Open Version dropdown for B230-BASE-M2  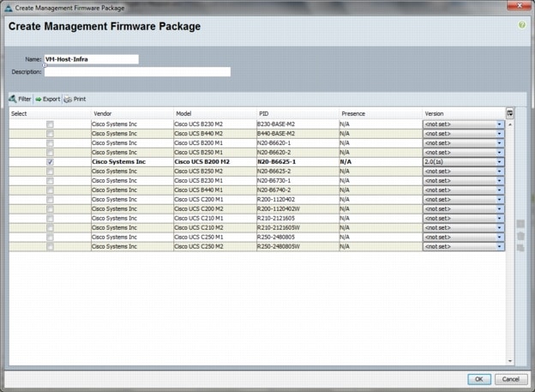tap(463, 124)
